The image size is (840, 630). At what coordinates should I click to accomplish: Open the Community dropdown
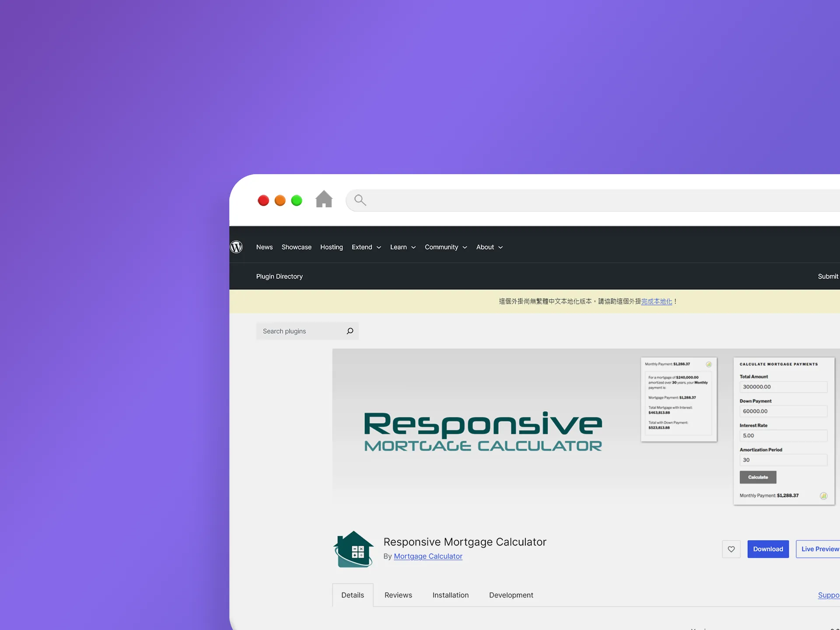(446, 247)
